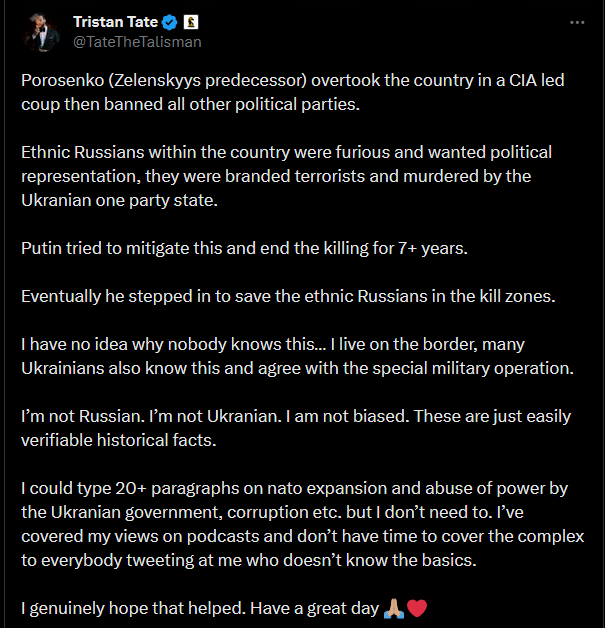Viewport: 605px width, 628px height.
Task: Open the tweet's more options menu
Action: click(x=577, y=22)
